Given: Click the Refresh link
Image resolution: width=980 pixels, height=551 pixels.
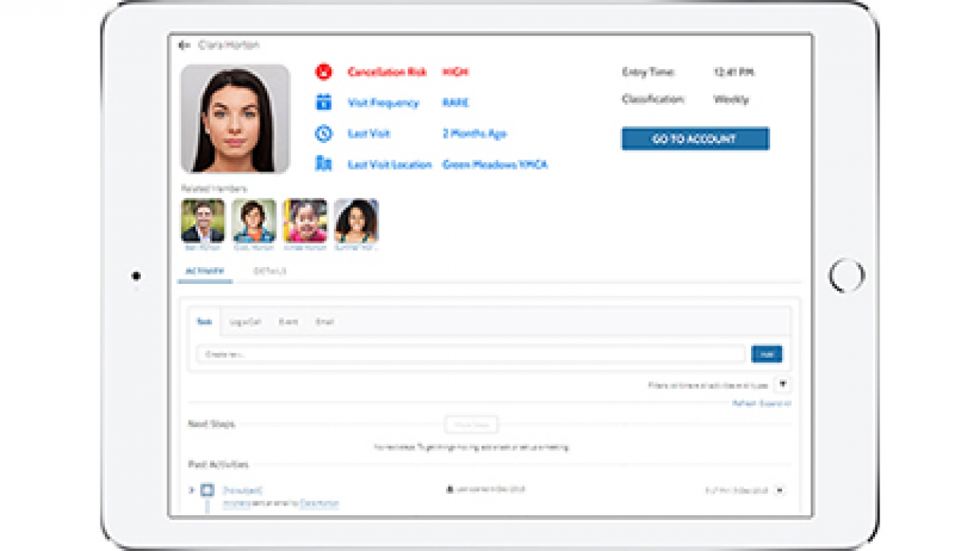Looking at the screenshot, I should [743, 403].
